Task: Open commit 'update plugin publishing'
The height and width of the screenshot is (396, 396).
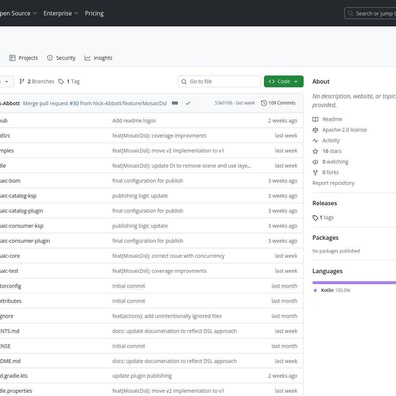Action: pos(142,376)
